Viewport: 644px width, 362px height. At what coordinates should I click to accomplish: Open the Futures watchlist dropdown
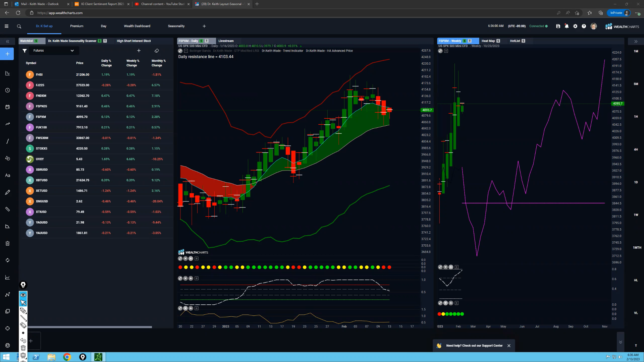point(54,51)
